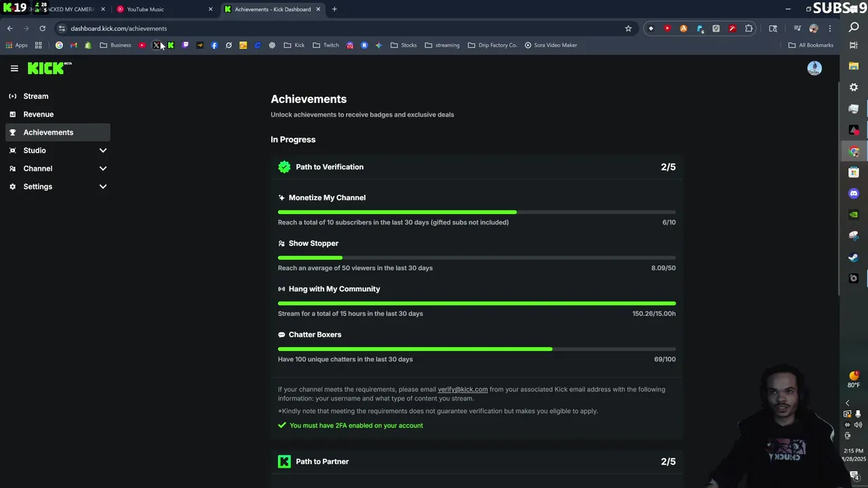
Task: Open the media controls toolbar icon
Action: 797,28
